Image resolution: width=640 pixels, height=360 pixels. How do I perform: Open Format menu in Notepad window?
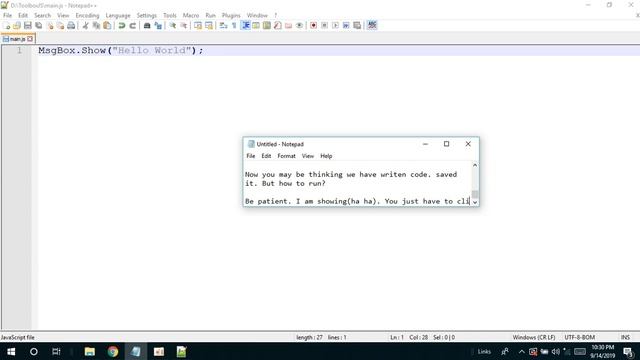(286, 156)
